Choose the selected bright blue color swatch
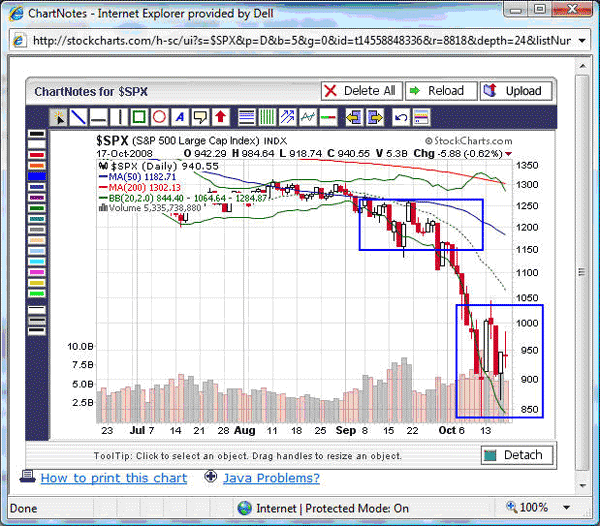Image resolution: width=600 pixels, height=526 pixels. pos(37,176)
